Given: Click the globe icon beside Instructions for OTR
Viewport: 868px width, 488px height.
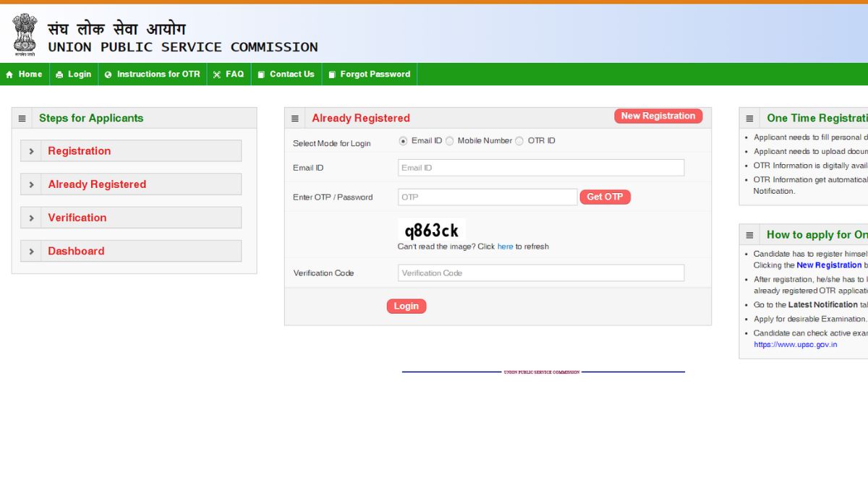Looking at the screenshot, I should [x=107, y=74].
